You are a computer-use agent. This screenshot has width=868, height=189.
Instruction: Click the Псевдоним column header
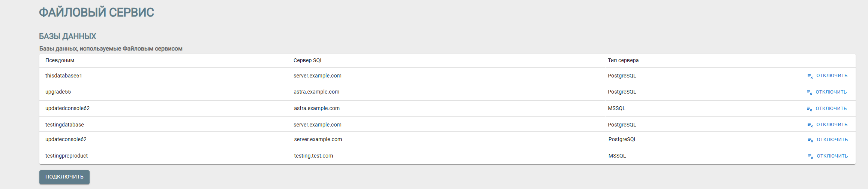[60, 61]
